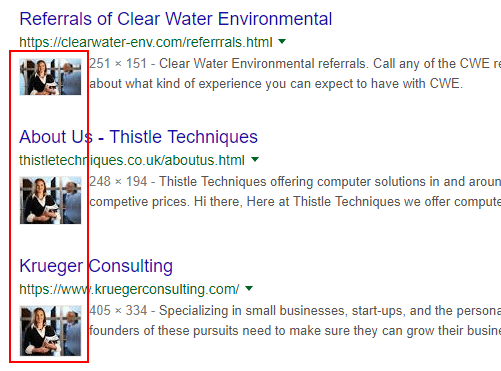
Task: Open the Thistle Techniques result thumbnail image
Action: point(50,200)
